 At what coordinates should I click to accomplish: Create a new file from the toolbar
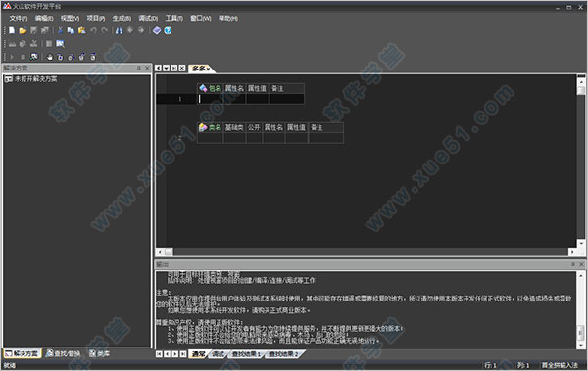(12, 30)
